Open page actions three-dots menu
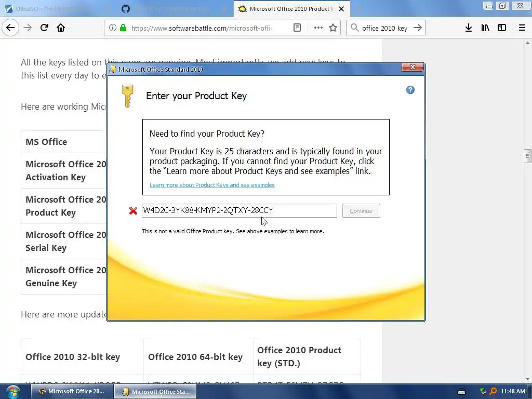532x399 pixels. point(318,28)
